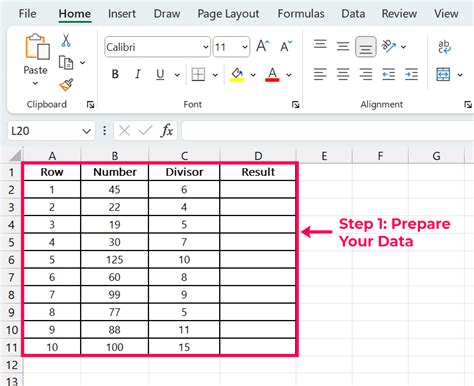Open the Data tab
Screen dimensions: 474x386
coord(353,14)
